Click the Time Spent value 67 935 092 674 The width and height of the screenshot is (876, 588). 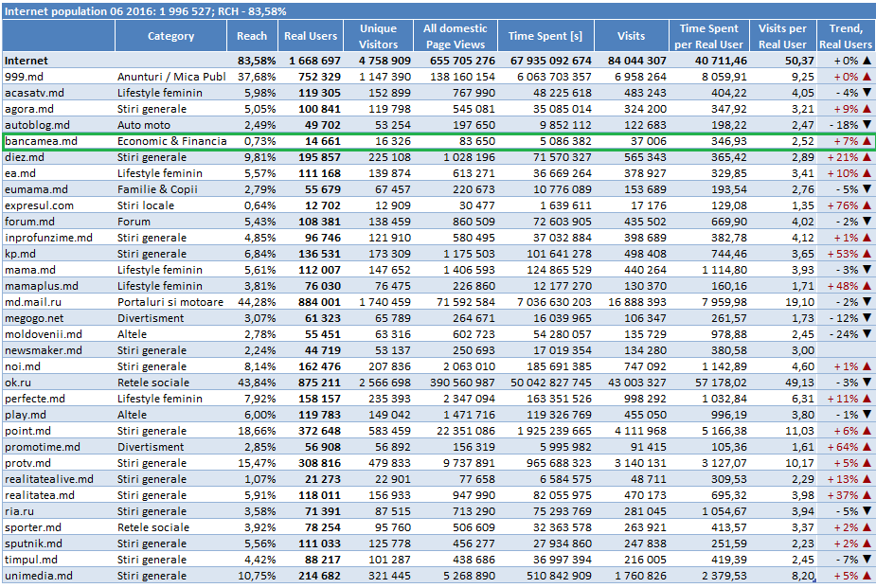click(551, 61)
